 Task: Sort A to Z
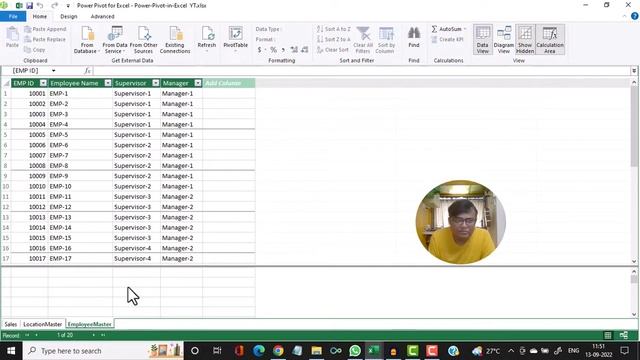(333, 29)
